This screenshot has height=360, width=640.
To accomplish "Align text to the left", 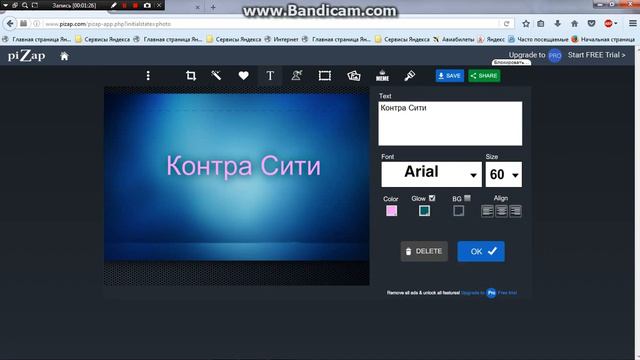I will [487, 211].
